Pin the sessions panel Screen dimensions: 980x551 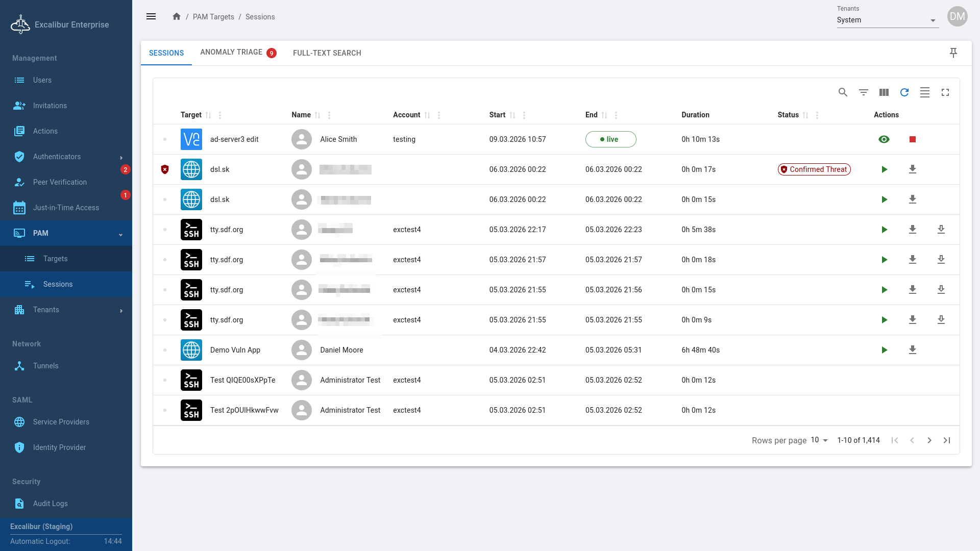(x=953, y=53)
